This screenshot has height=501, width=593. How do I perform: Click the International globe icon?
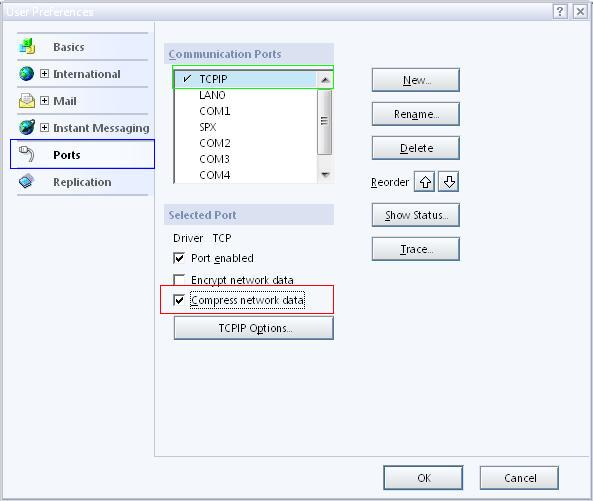(26, 74)
